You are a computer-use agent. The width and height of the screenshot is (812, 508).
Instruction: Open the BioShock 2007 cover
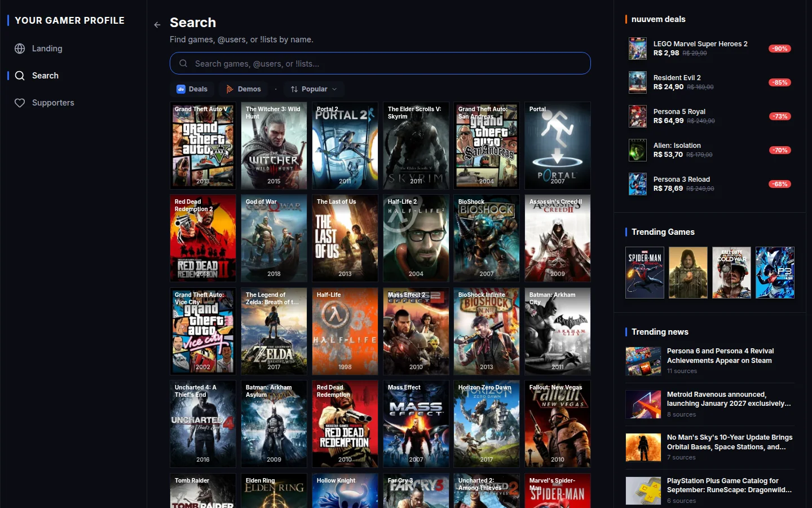click(487, 238)
